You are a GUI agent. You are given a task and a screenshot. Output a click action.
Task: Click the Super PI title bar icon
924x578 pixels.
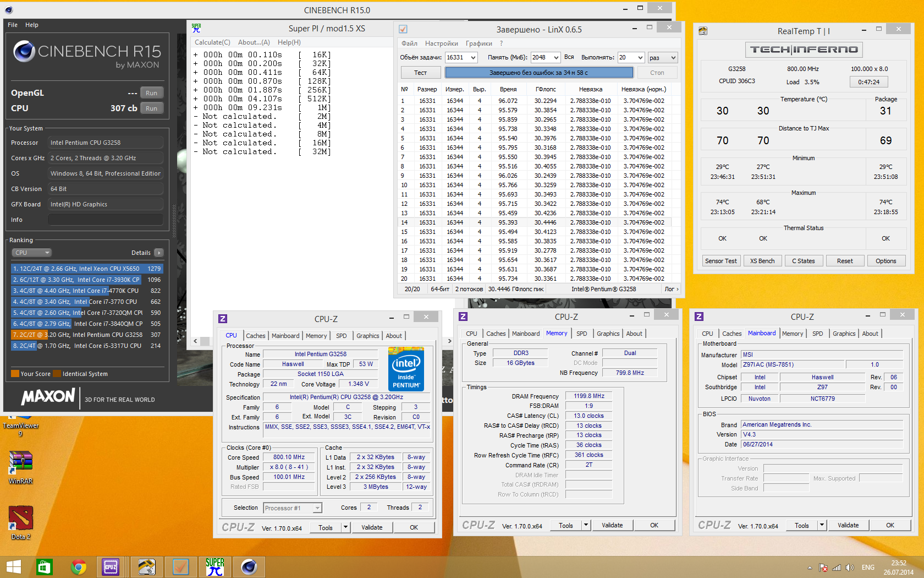(196, 29)
